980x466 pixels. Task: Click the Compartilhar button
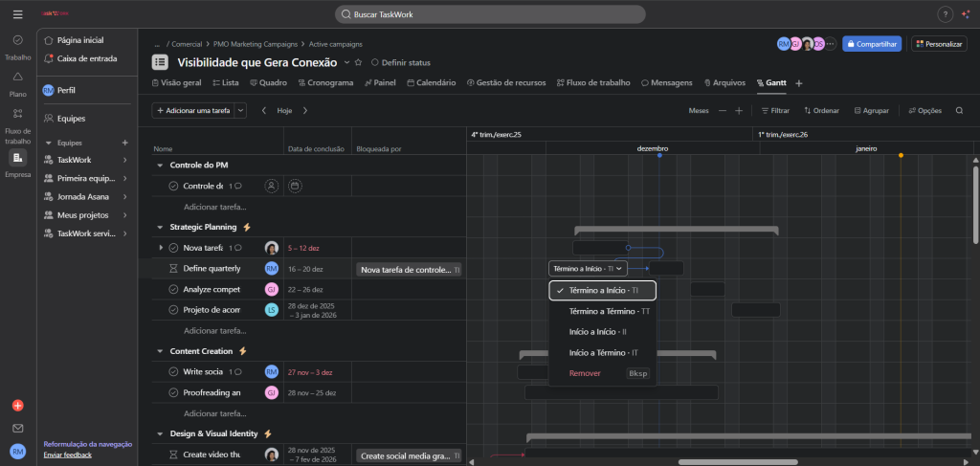point(872,44)
